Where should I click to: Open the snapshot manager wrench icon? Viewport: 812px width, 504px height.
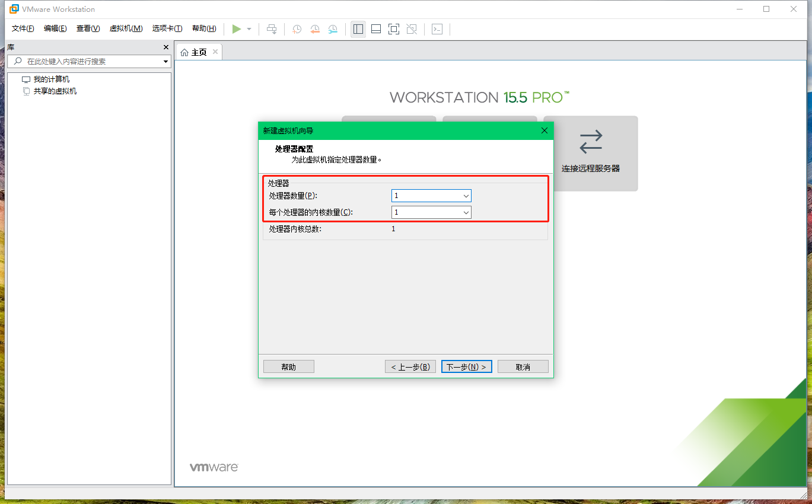(333, 29)
